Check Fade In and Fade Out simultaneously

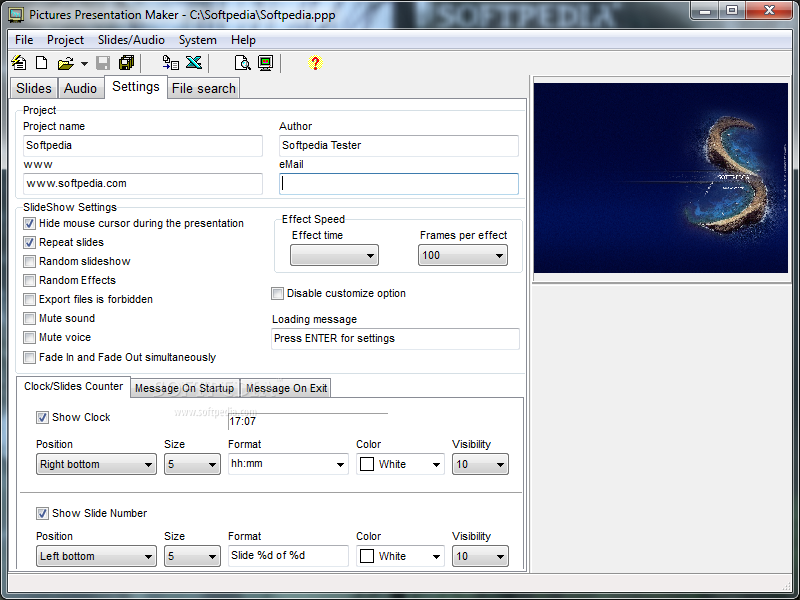[30, 358]
